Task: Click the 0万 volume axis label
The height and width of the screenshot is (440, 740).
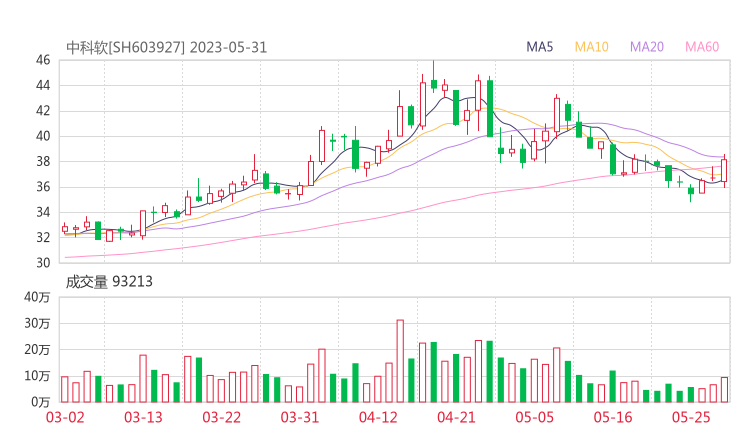Action: pyautogui.click(x=41, y=402)
